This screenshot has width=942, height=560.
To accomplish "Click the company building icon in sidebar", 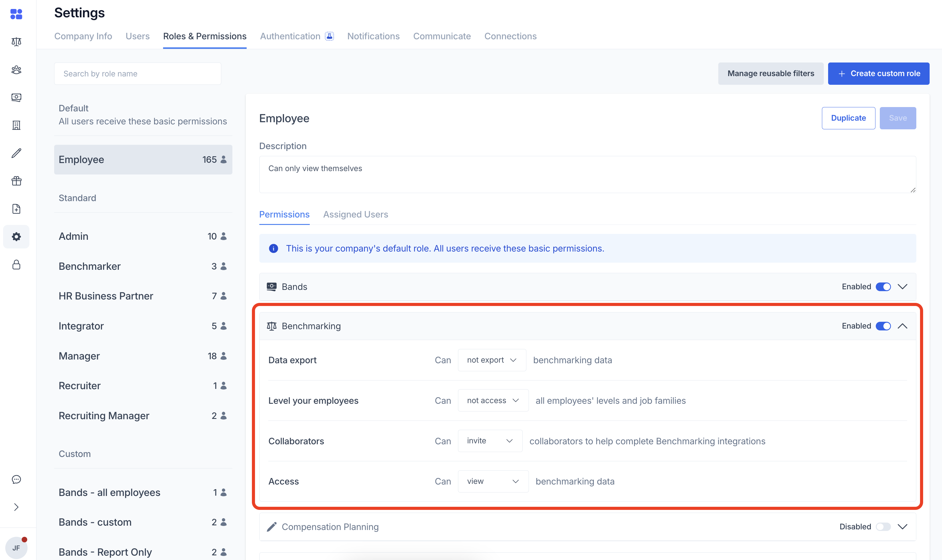I will pos(16,125).
